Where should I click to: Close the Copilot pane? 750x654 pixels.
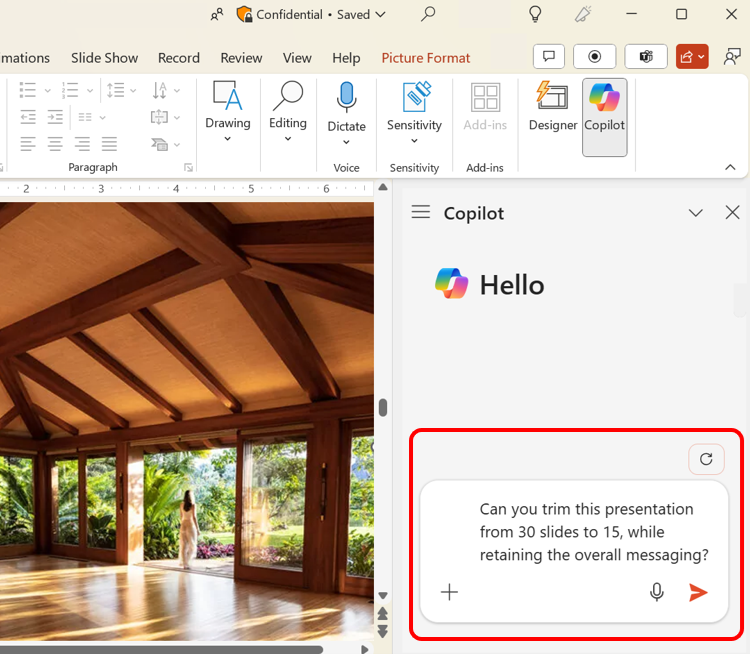(732, 212)
